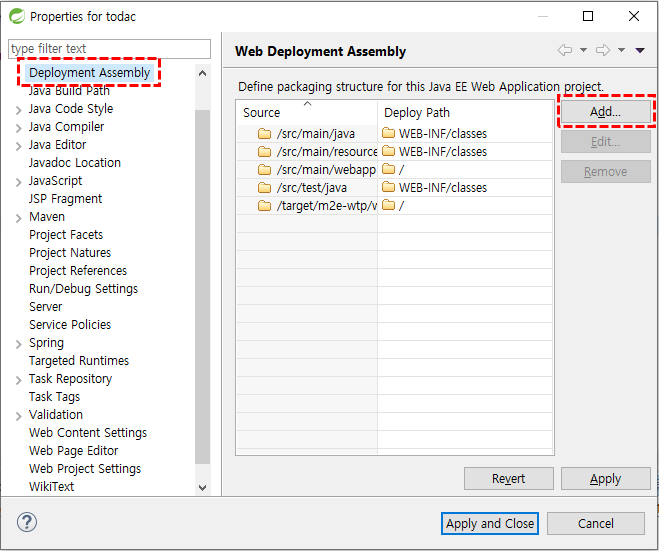This screenshot has height=551, width=659.
Task: Select Deployment Assembly in the tree
Action: [x=90, y=73]
